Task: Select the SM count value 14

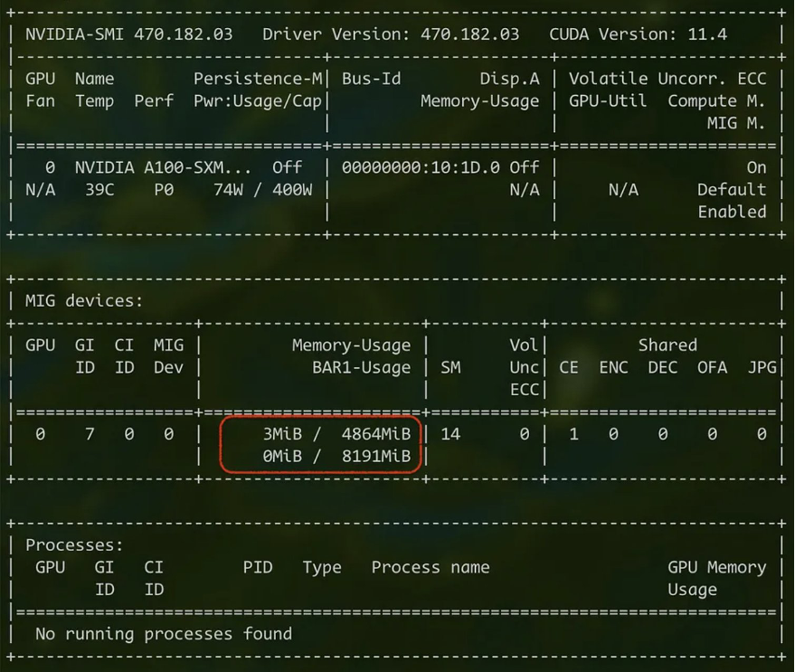Action: (450, 434)
